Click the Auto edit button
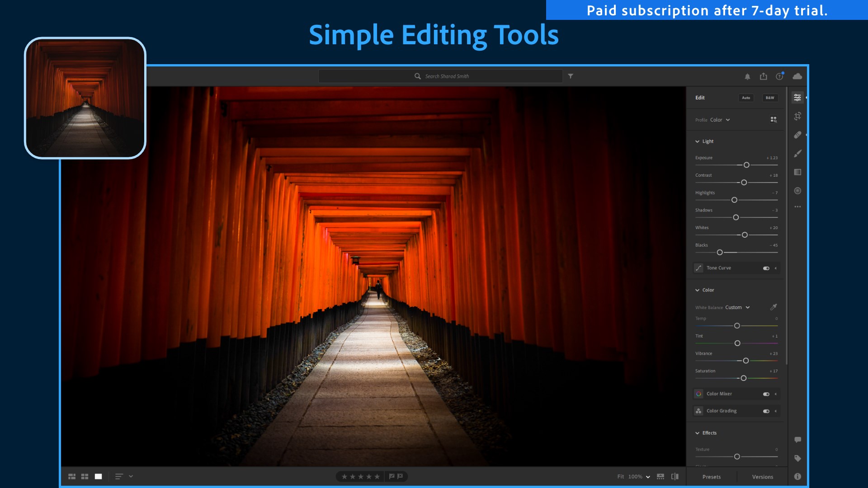Image resolution: width=868 pixels, height=488 pixels. coord(746,98)
